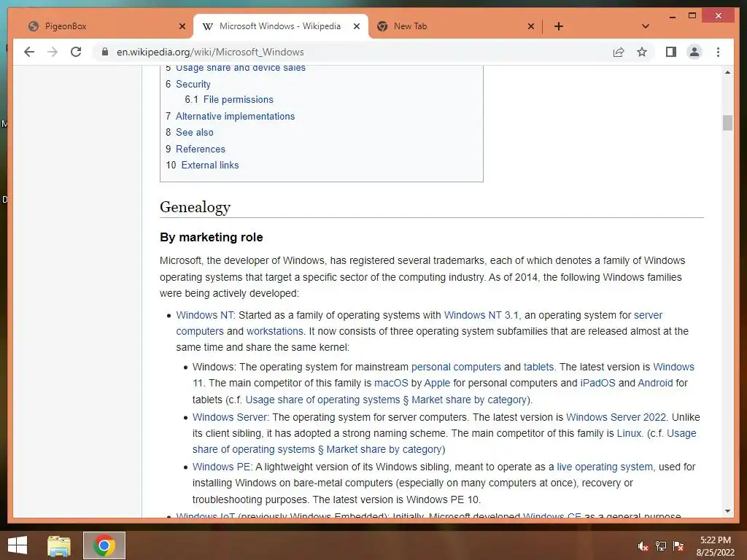
Task: Reload the Wikipedia page
Action: click(76, 52)
